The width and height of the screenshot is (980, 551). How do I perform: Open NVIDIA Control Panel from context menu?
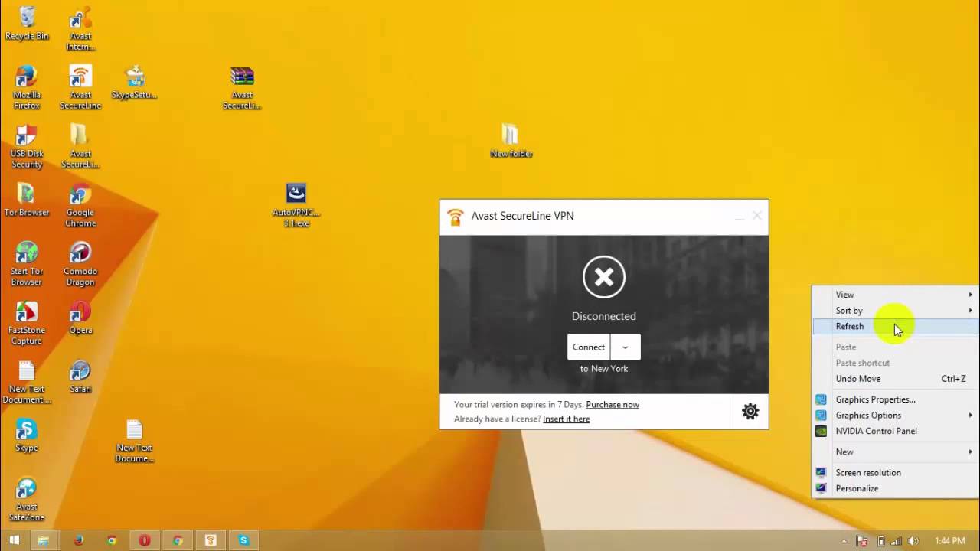click(x=896, y=431)
